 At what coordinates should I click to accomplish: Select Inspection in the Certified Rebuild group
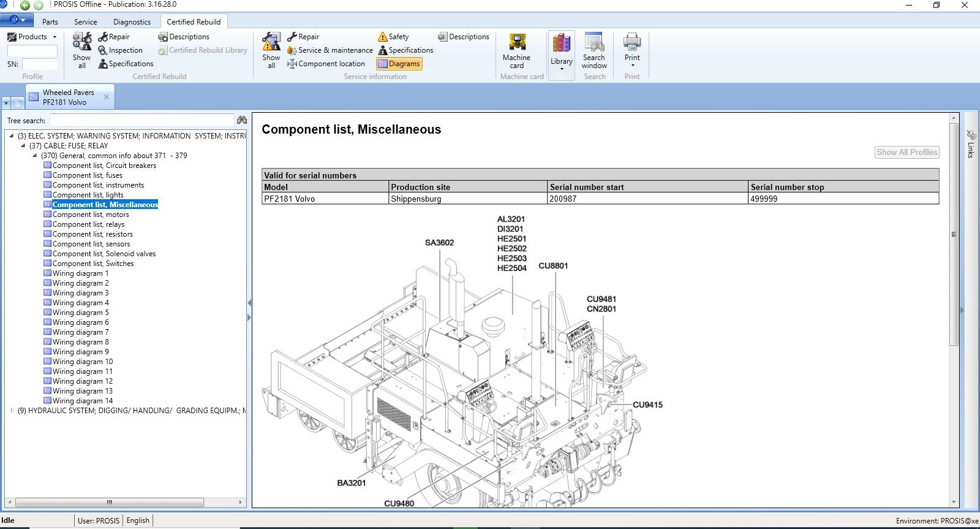(120, 50)
